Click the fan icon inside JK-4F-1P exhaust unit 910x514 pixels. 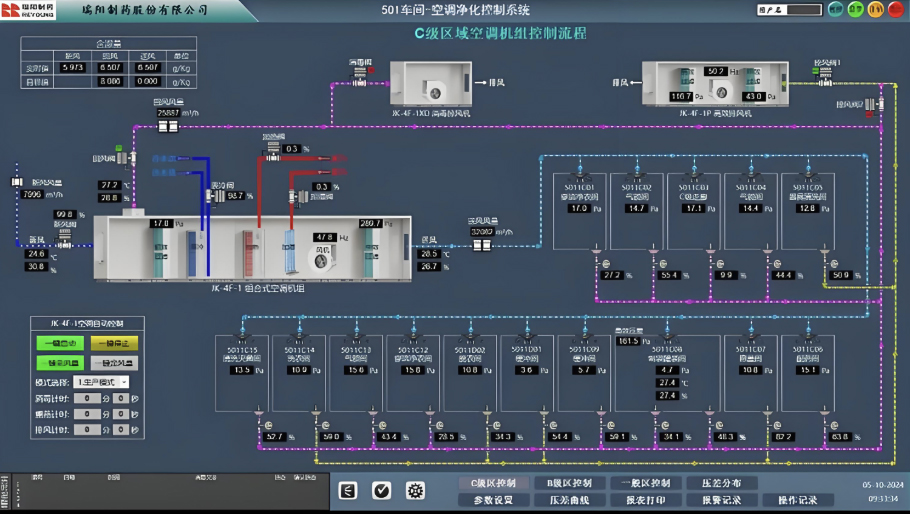click(x=720, y=91)
